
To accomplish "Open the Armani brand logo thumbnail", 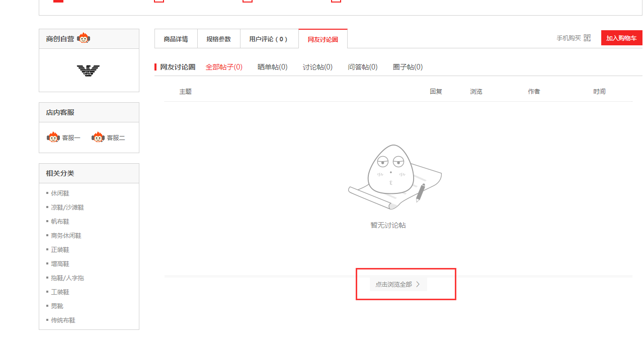I will (x=89, y=71).
